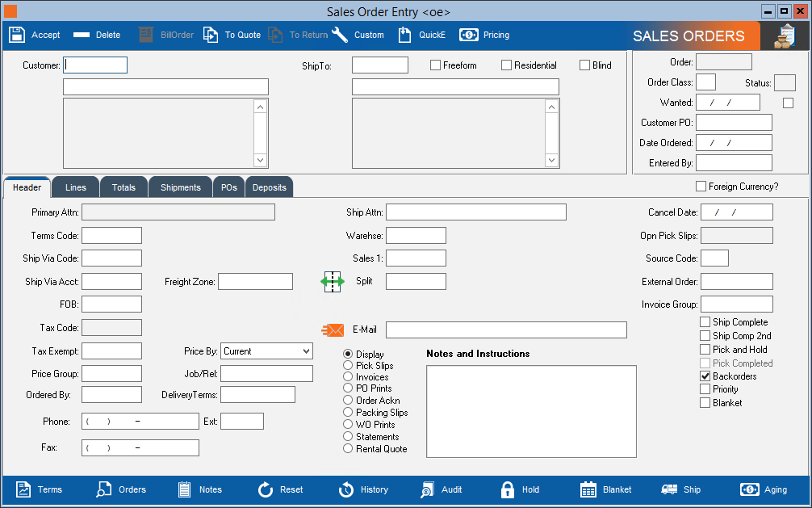Open BillOrder from the toolbar
Screen dimensions: 812x508
[166, 35]
